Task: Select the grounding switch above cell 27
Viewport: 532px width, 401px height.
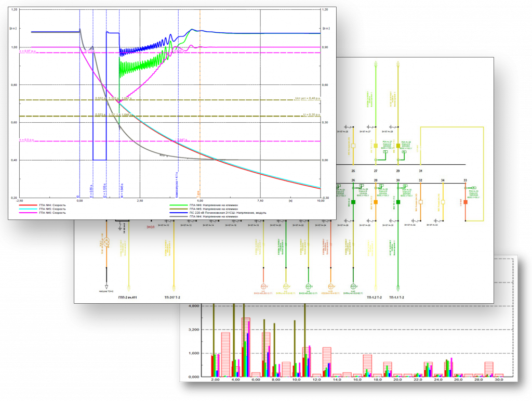Action: click(370, 127)
